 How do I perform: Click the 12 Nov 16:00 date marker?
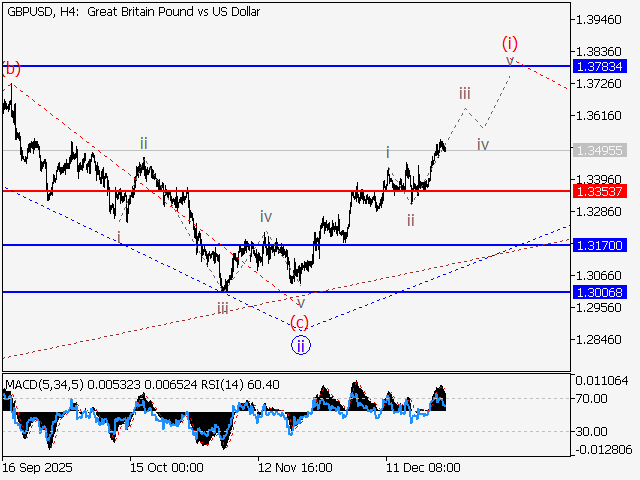(x=295, y=467)
